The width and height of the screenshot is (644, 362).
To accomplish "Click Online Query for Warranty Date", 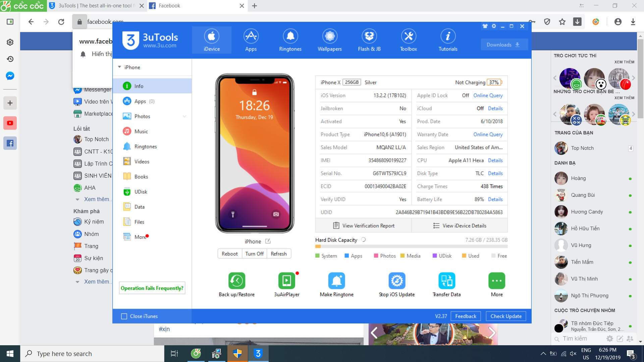I will point(488,134).
